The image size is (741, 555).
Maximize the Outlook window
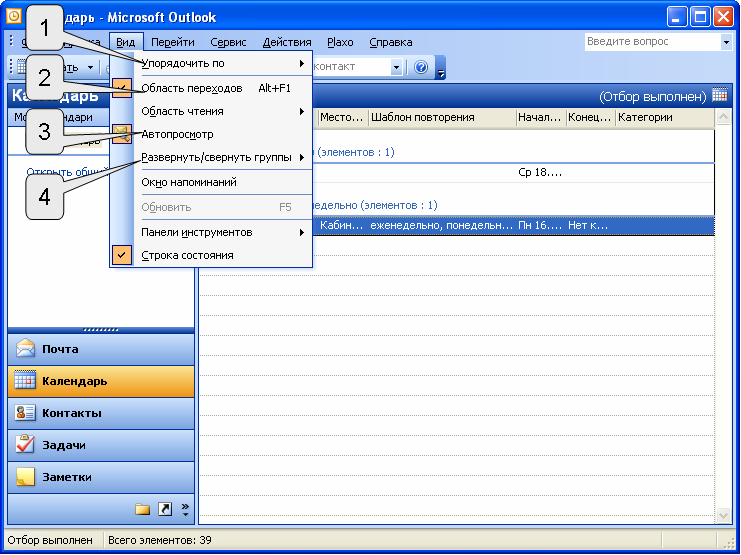click(700, 17)
